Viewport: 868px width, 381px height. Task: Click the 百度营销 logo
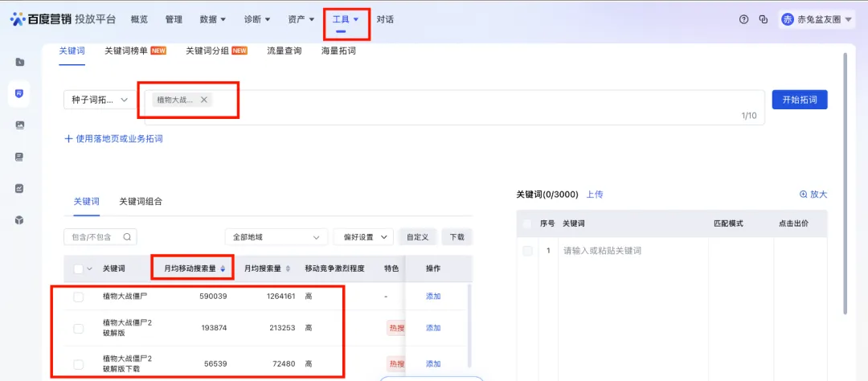point(42,19)
